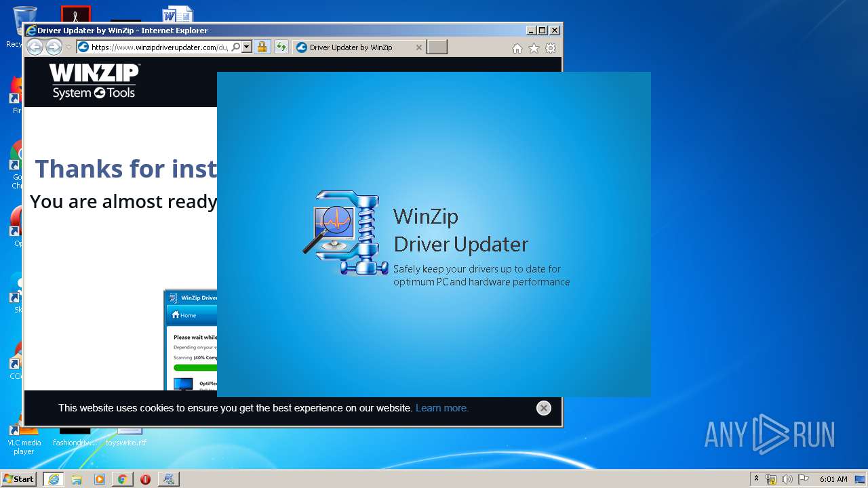
Task: Select the Adobe Acrobat desktop icon
Action: [x=75, y=14]
